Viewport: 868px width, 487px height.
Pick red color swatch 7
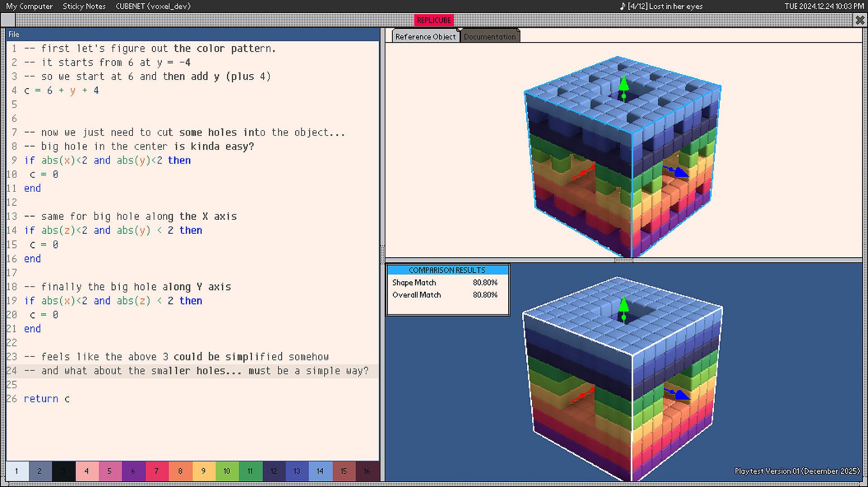[157, 471]
